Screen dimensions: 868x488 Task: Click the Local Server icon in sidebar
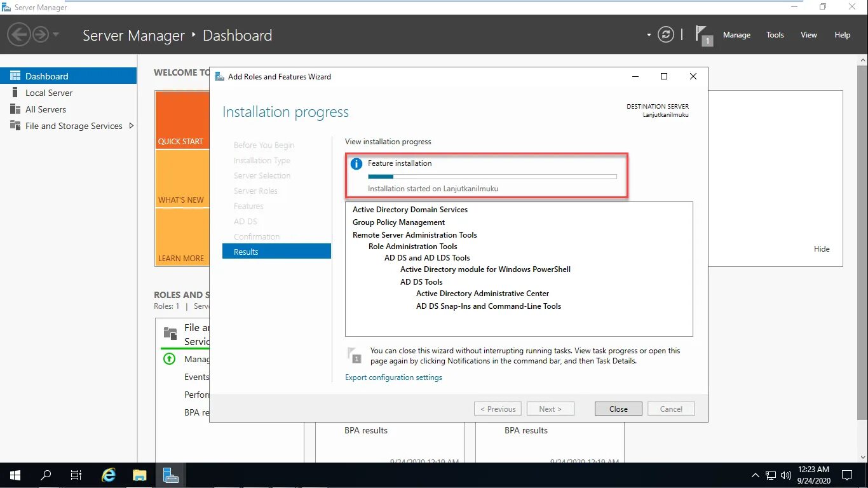tap(15, 93)
